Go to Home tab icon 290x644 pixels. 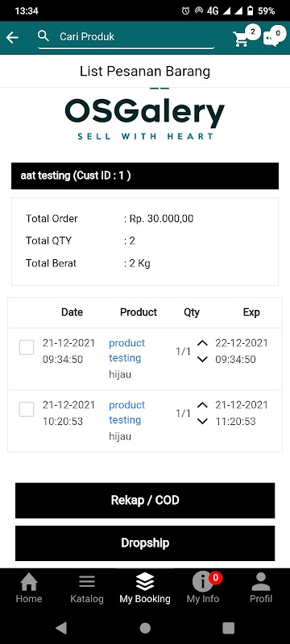[29, 582]
